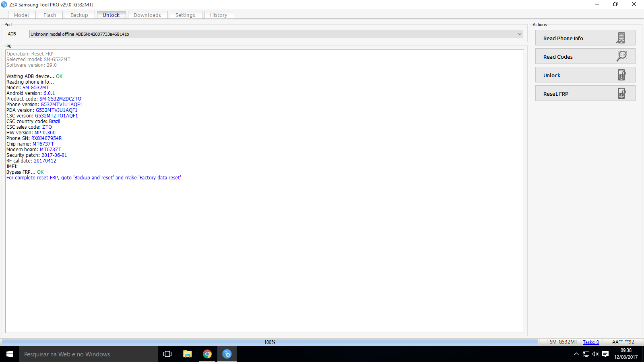This screenshot has width=644, height=362.
Task: Open File Explorer from taskbar
Action: [x=188, y=354]
